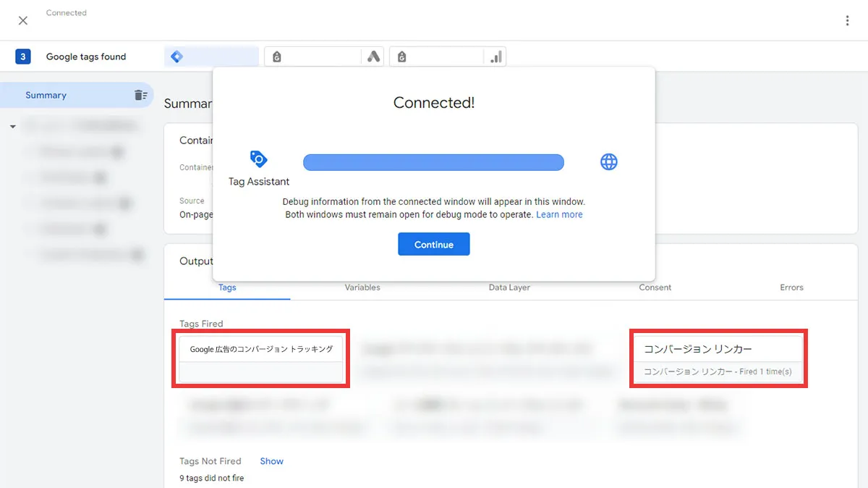Click the Google tag price-tag icon on second container
The image size is (868, 488).
click(x=277, y=56)
